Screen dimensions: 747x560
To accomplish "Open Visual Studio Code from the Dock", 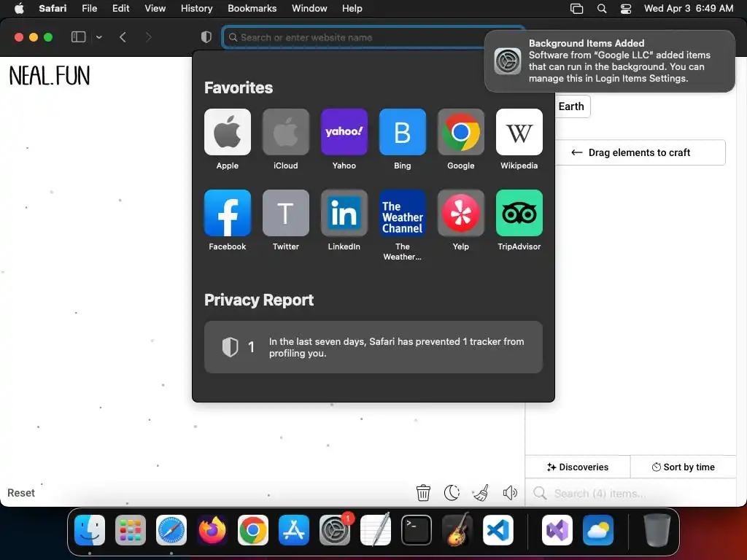I will [x=498, y=530].
